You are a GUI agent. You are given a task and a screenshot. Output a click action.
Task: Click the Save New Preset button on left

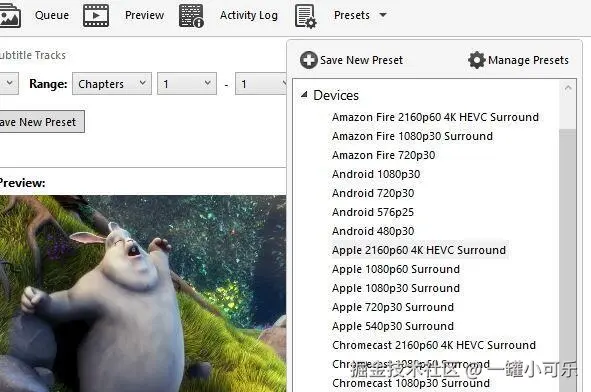tap(41, 122)
